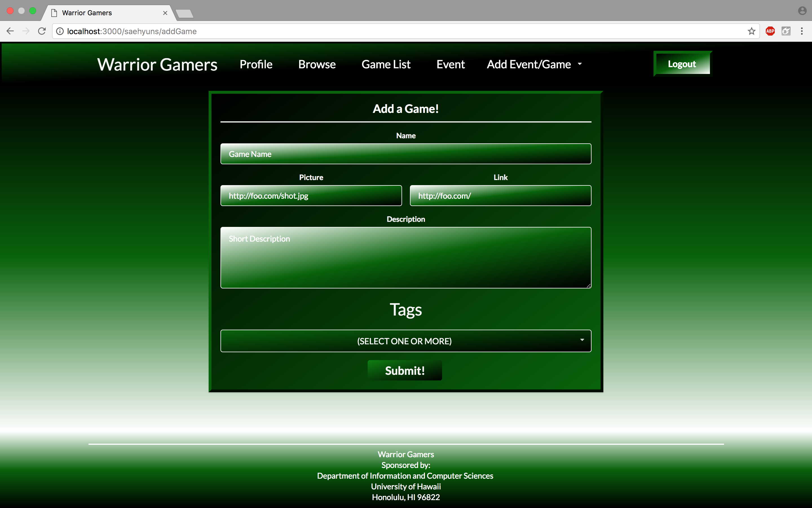Click 'Department of Information and Computer Sciences' text
Screen dimensions: 812x508
click(x=405, y=476)
